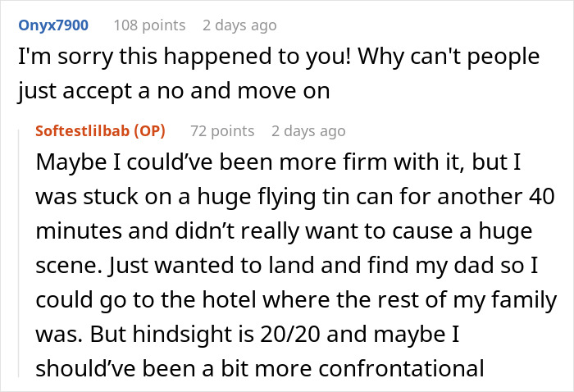Click the words 'Why can't people'
This screenshot has height=392, width=574.
pyautogui.click(x=449, y=57)
